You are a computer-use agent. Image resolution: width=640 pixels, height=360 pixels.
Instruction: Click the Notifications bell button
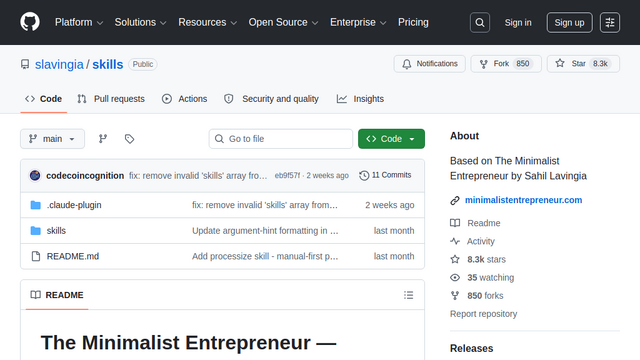[x=429, y=64]
